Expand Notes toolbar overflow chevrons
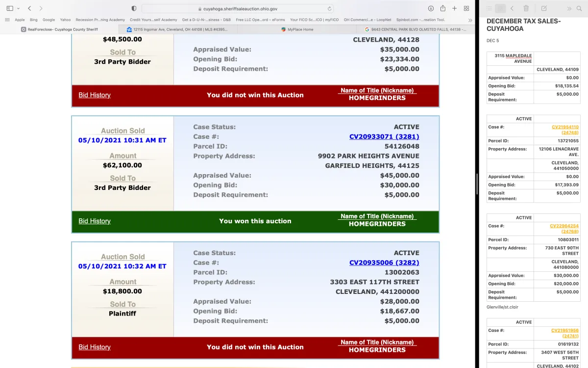The image size is (588, 368). 569,8
